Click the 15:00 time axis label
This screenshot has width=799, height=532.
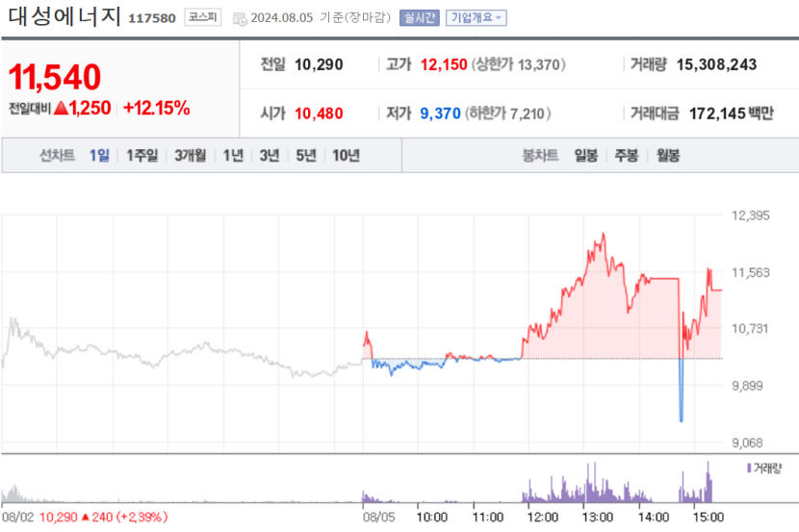(709, 518)
